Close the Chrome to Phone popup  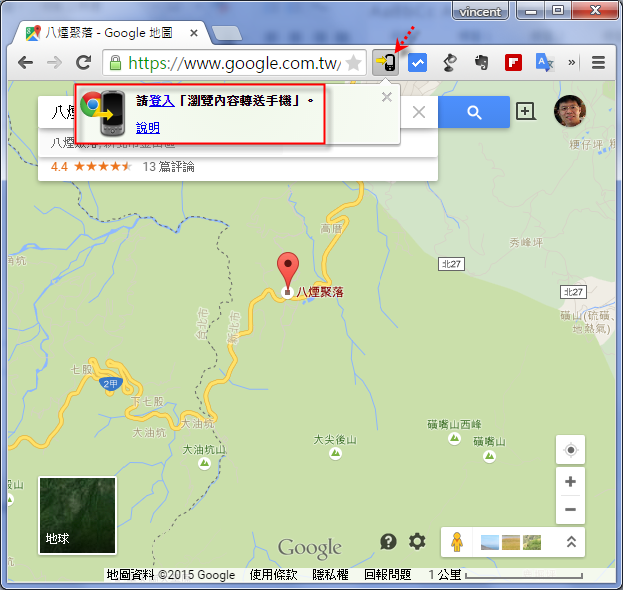click(x=387, y=97)
